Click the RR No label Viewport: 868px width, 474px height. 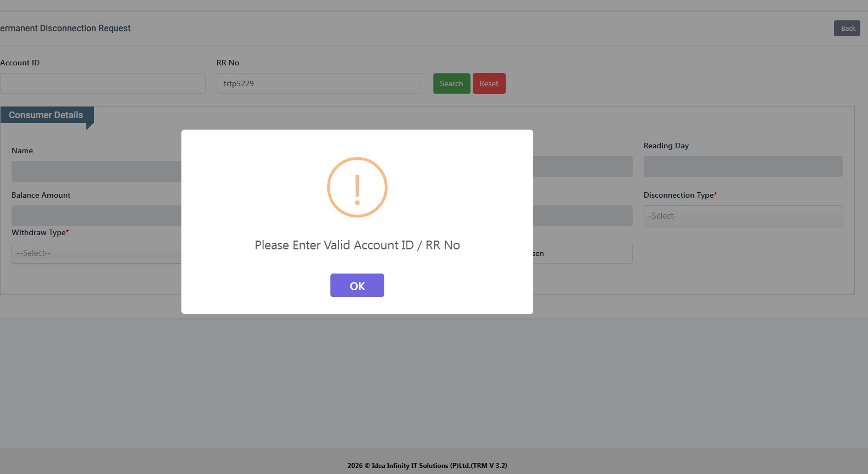pos(228,63)
